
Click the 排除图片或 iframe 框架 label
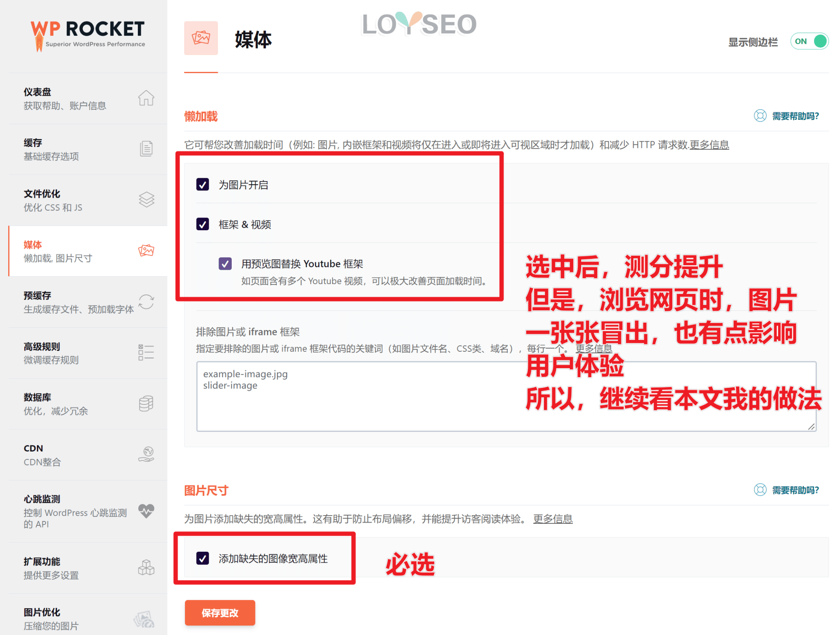248,332
